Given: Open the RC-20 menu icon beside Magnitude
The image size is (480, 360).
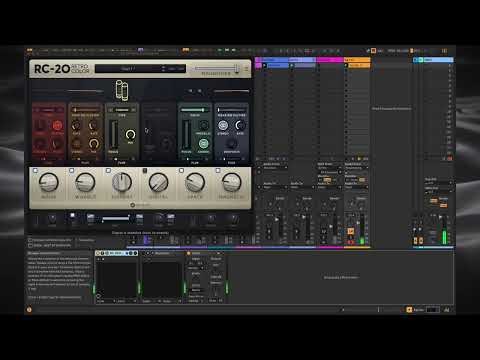Looking at the screenshot, I should pyautogui.click(x=246, y=69).
